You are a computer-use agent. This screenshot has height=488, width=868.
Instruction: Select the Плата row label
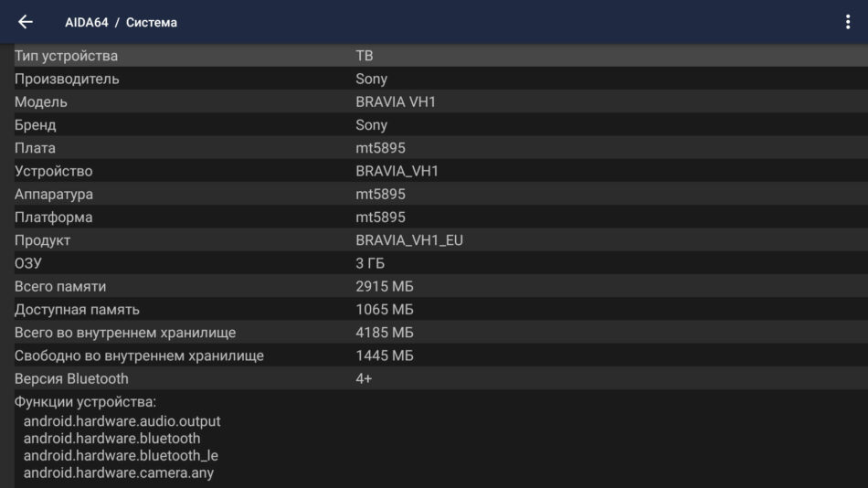(35, 148)
